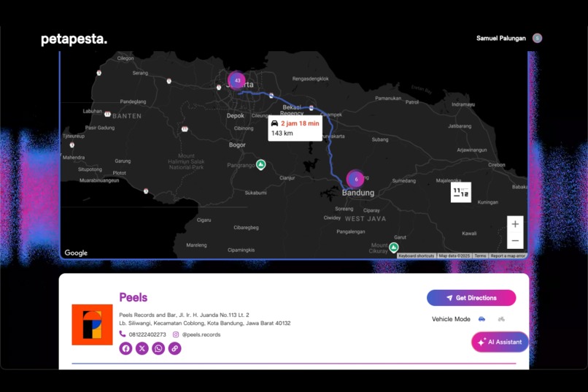
Task: Click the 11/12 venue marker on the map
Action: (x=461, y=193)
